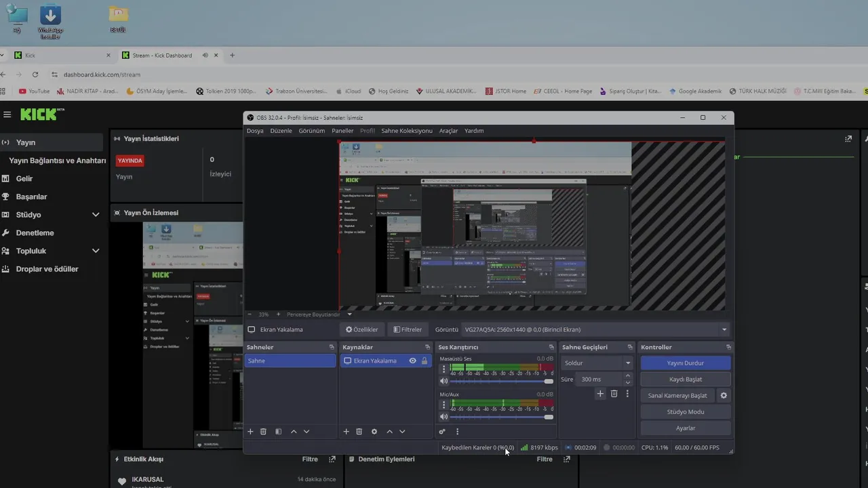Click Kaydı Başlat button
Screen dimensions: 868x488
tap(686, 379)
